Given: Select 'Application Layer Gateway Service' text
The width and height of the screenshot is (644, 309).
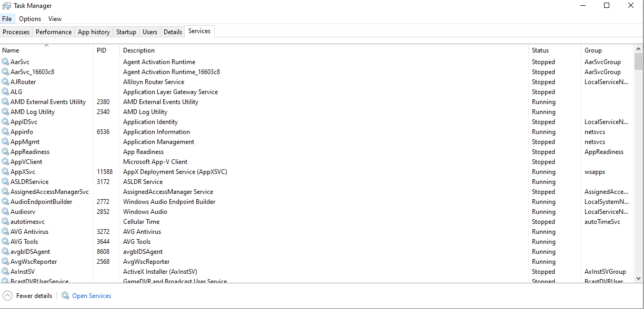Looking at the screenshot, I should pyautogui.click(x=170, y=92).
